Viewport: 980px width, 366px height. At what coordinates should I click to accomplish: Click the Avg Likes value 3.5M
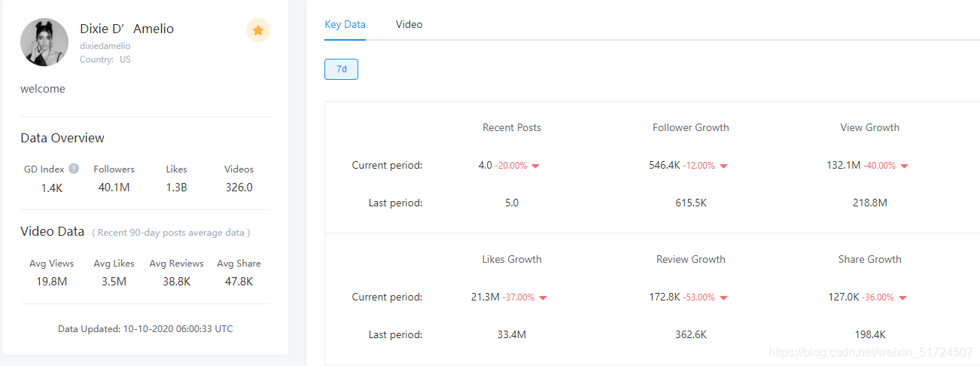[x=114, y=282]
